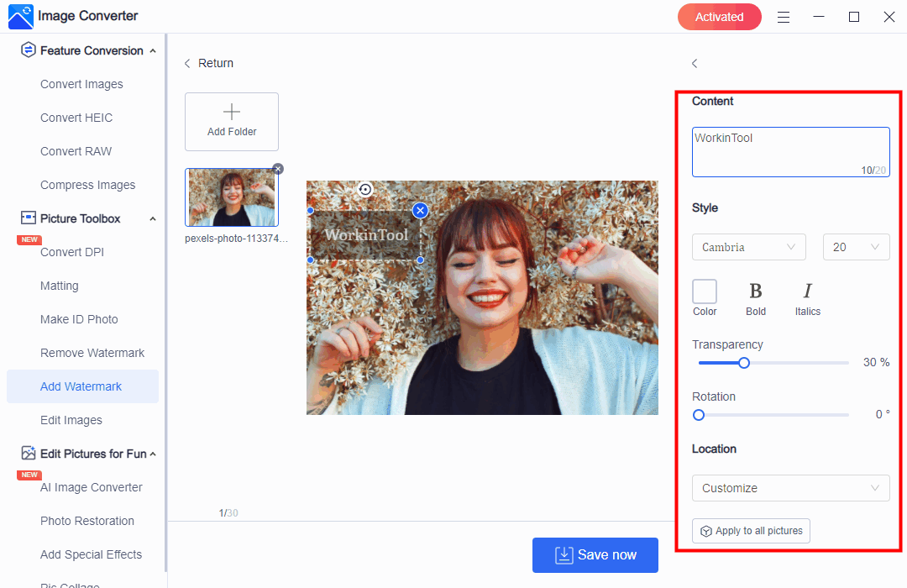Image resolution: width=907 pixels, height=588 pixels.
Task: Click Apply to all pictures button
Action: click(751, 531)
